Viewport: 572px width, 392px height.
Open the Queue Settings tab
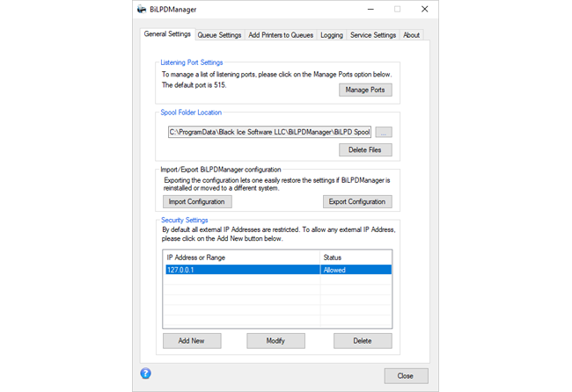[x=220, y=35]
